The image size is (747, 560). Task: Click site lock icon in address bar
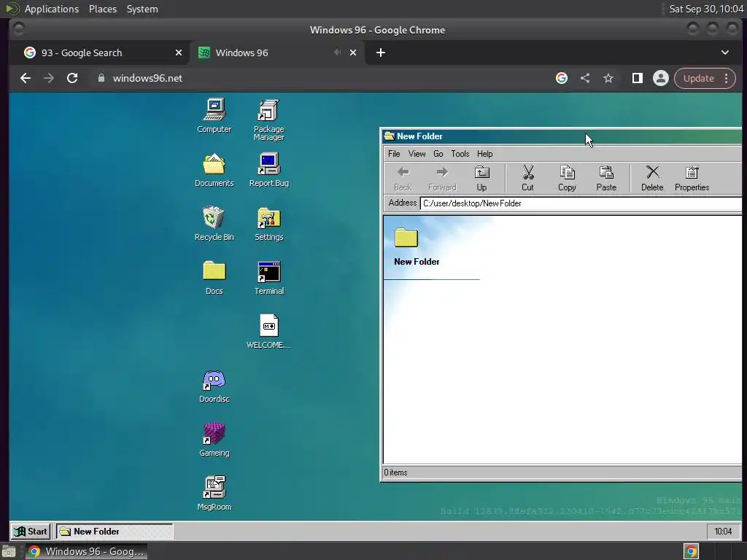(x=101, y=78)
